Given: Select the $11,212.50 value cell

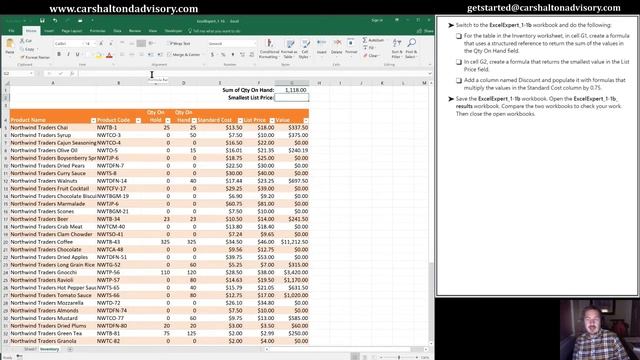Looking at the screenshot, I should 291,242.
